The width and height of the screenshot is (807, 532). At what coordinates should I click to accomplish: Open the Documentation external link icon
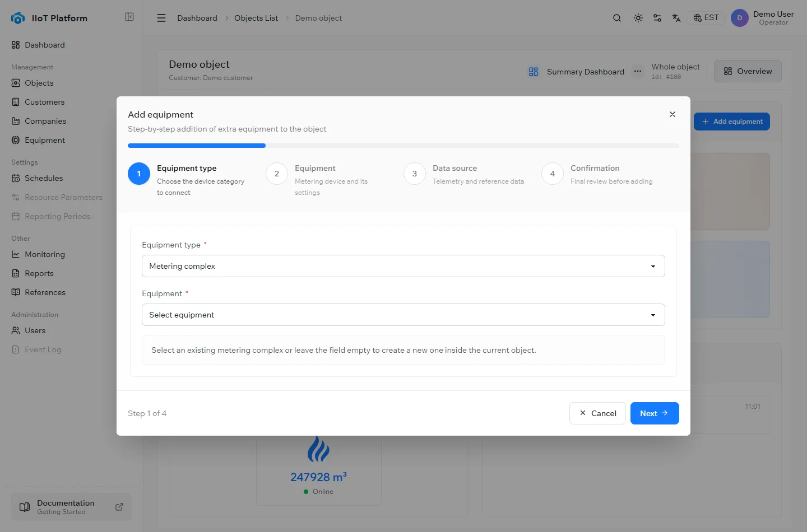click(119, 507)
